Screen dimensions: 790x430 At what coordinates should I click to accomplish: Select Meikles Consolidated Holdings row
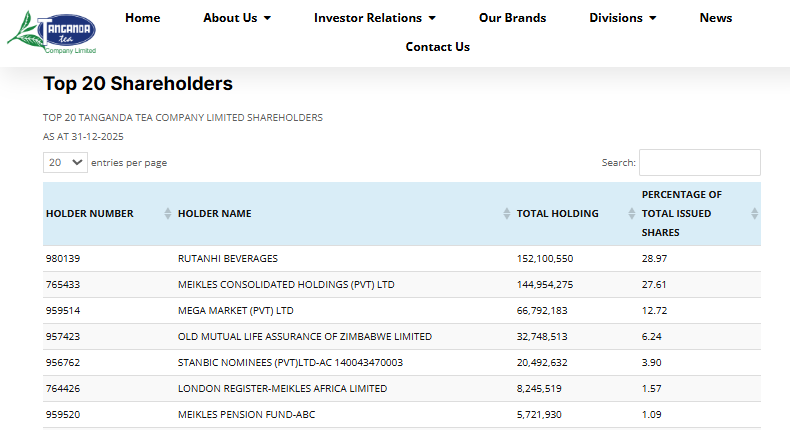402,285
